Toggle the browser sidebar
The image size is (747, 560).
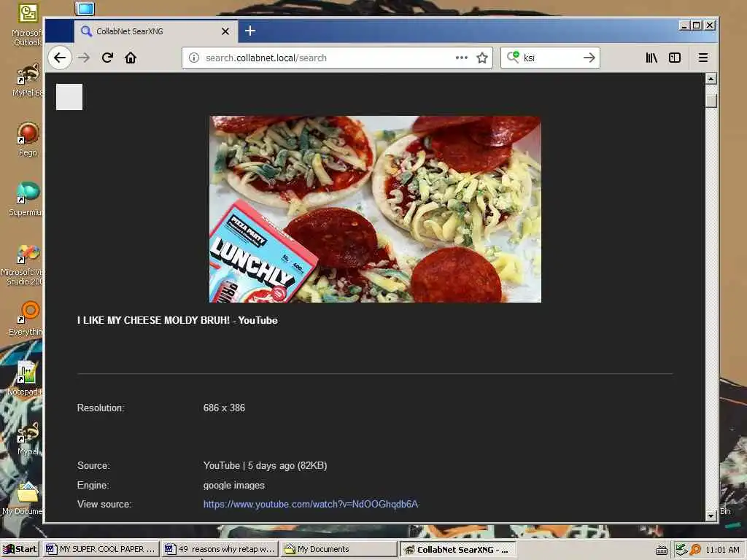675,58
